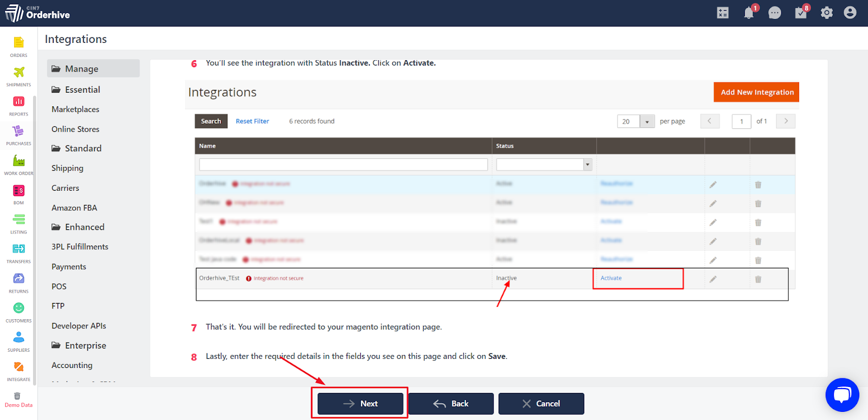868x420 pixels.
Task: Expand the Essential folder
Action: coord(76,89)
